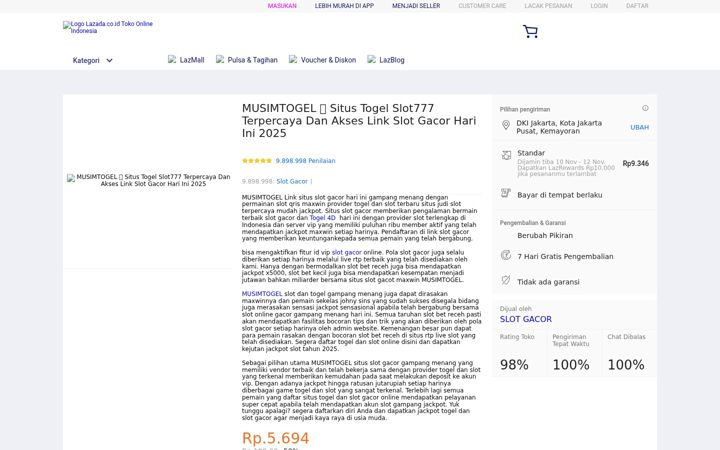The image size is (720, 450).
Task: Open the SLOT GACOR seller link
Action: pos(526,319)
